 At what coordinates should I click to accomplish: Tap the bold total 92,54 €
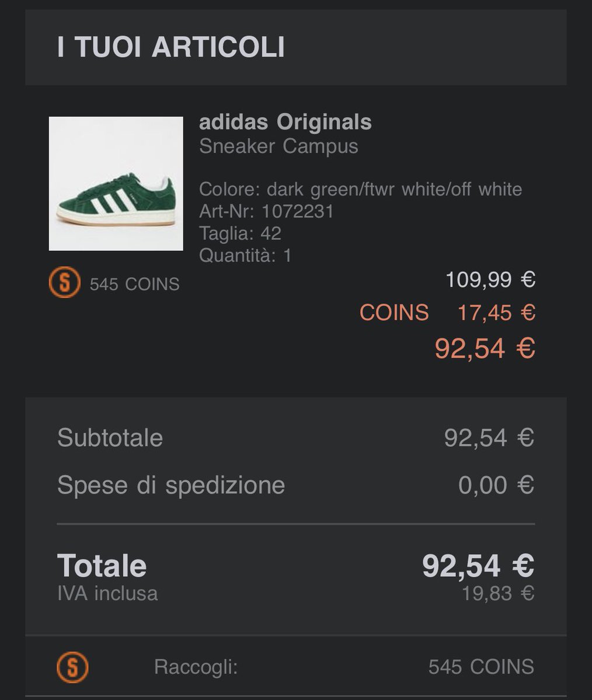[478, 565]
